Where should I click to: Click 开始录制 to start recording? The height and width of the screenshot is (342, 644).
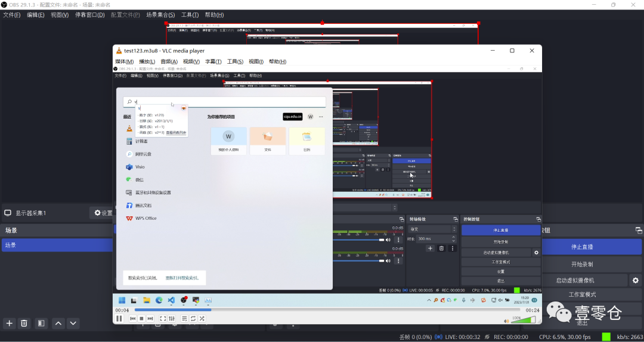pos(581,264)
